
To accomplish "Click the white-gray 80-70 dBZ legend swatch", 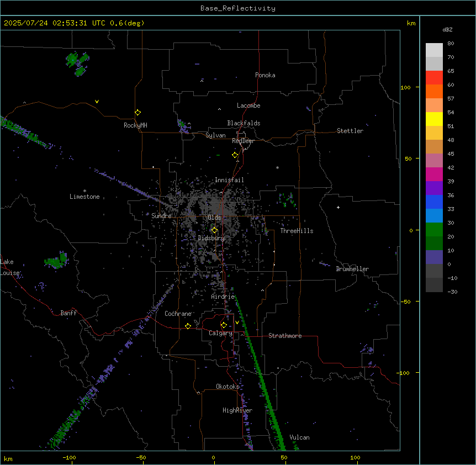I will (x=434, y=50).
